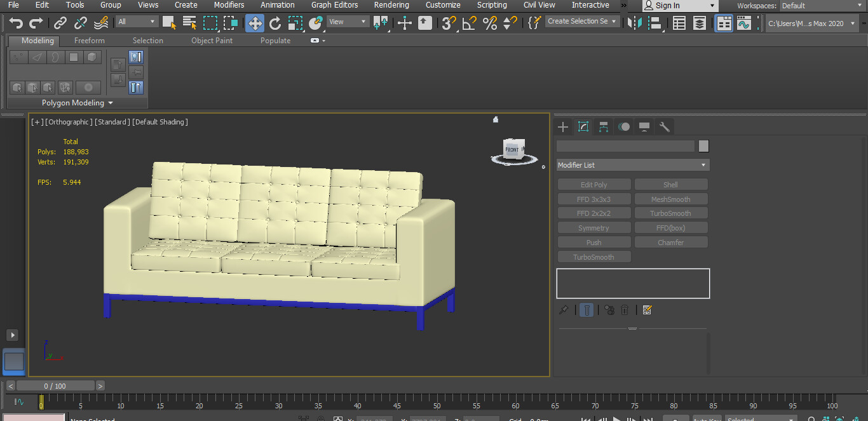Image resolution: width=868 pixels, height=421 pixels.
Task: Open the Mirror tool
Action: (x=634, y=23)
